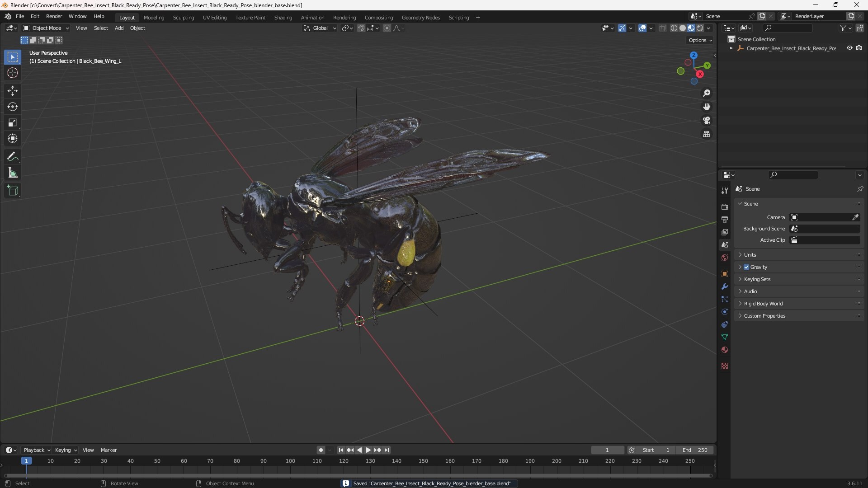
Task: Click the Zoom viewport icon
Action: point(707,93)
